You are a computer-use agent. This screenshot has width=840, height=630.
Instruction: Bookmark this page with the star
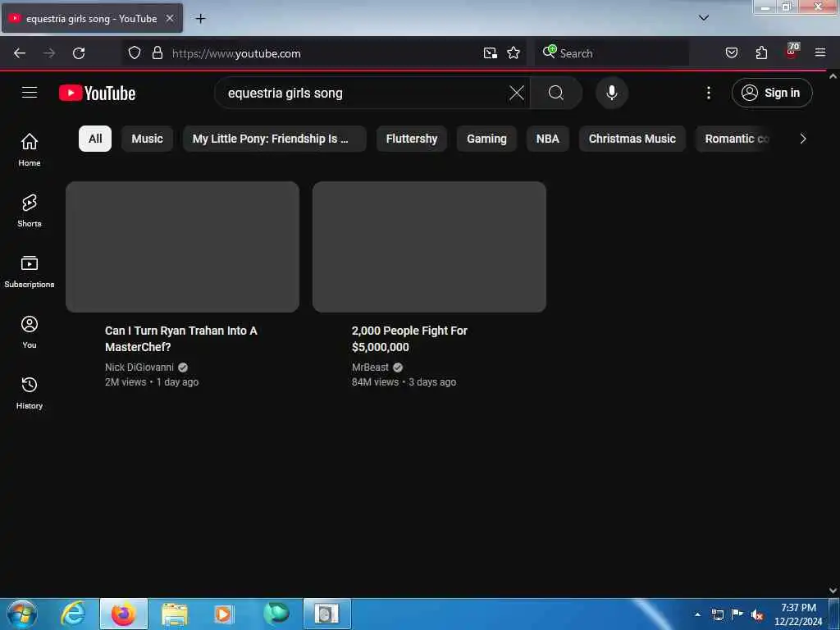coord(514,53)
